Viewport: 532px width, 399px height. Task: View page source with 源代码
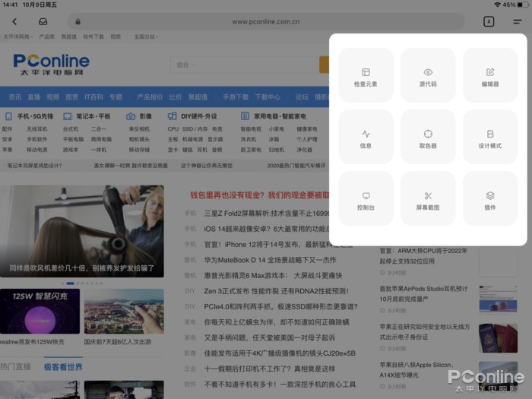click(428, 75)
